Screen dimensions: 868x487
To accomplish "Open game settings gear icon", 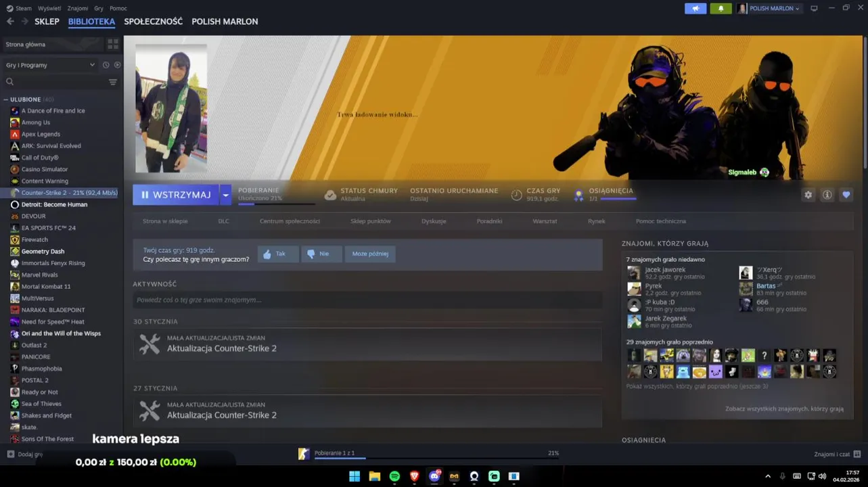I will (808, 195).
